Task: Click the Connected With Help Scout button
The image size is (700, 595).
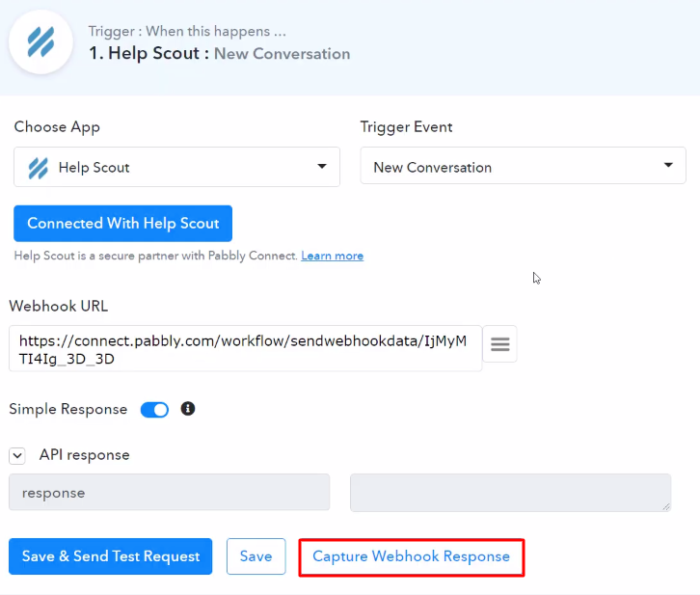Action: point(122,223)
